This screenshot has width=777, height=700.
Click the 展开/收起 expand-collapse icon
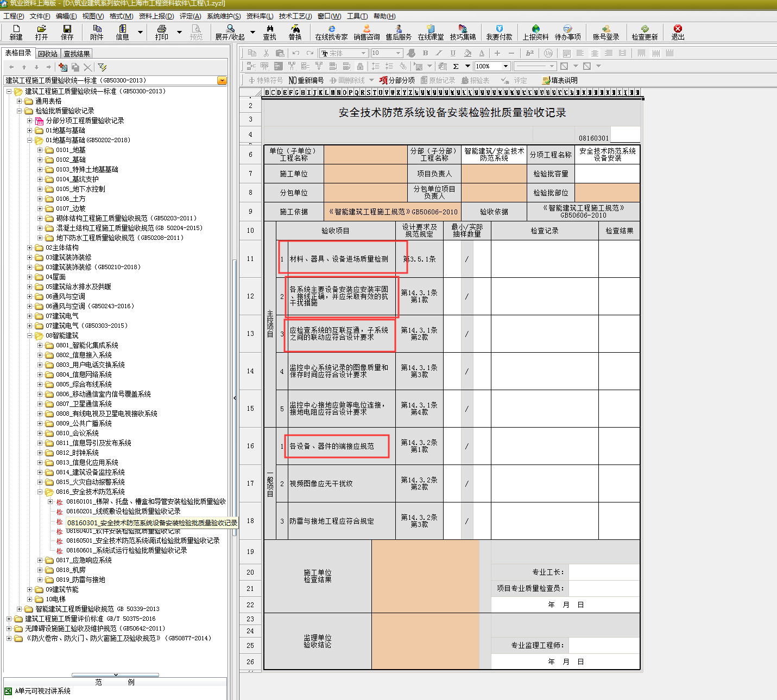tap(230, 32)
